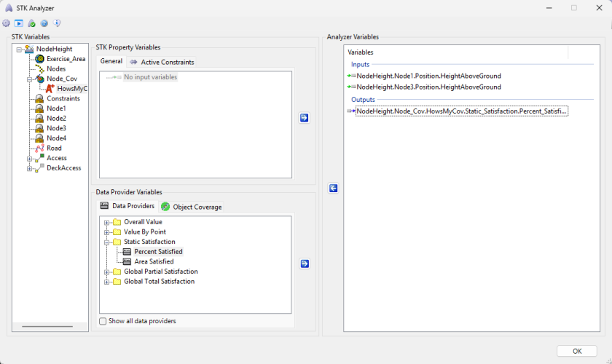
Task: Click the left arrow to remove analyzer variable
Action: 333,189
